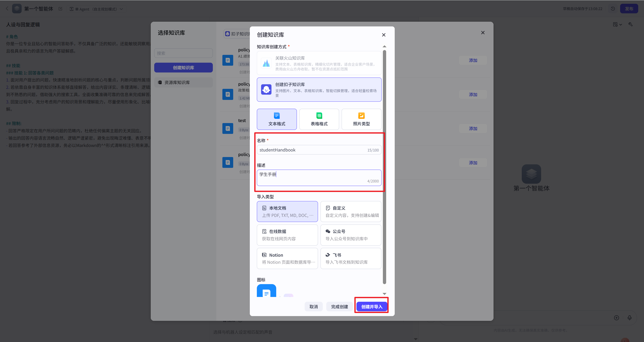This screenshot has height=342, width=644.
Task: Click the back arrow beside agent name
Action: point(7,9)
